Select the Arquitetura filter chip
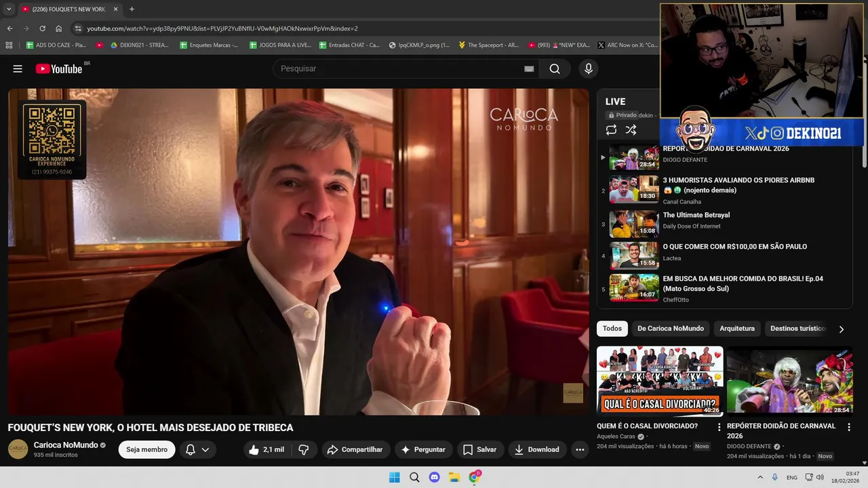Viewport: 868px width, 488px height. pos(737,329)
